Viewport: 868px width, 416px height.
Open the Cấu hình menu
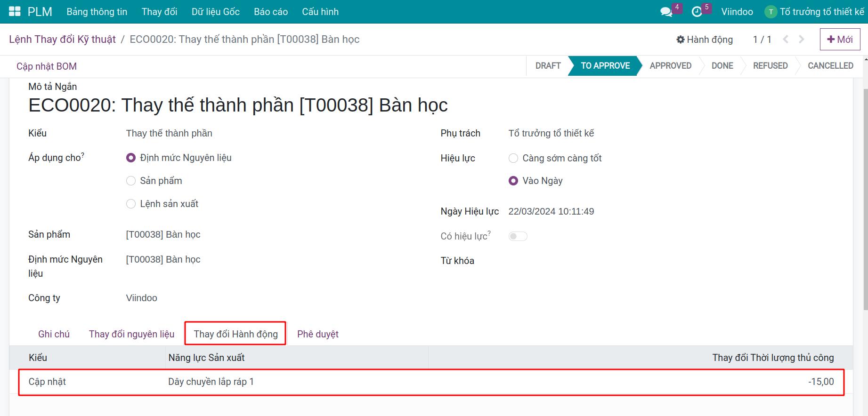320,12
